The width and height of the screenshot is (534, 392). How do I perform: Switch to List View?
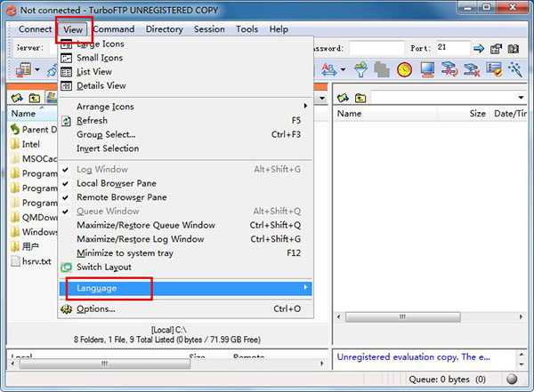[186, 72]
